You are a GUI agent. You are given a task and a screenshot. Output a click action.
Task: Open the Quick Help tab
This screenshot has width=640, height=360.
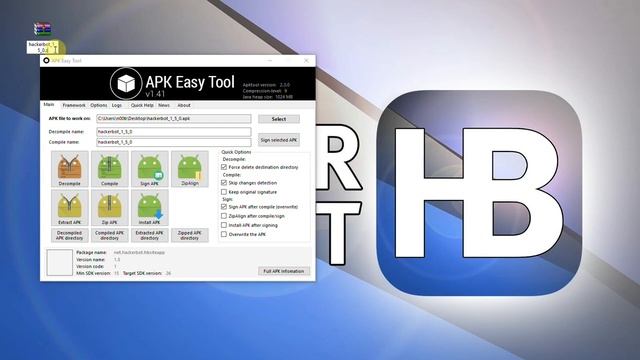point(142,105)
